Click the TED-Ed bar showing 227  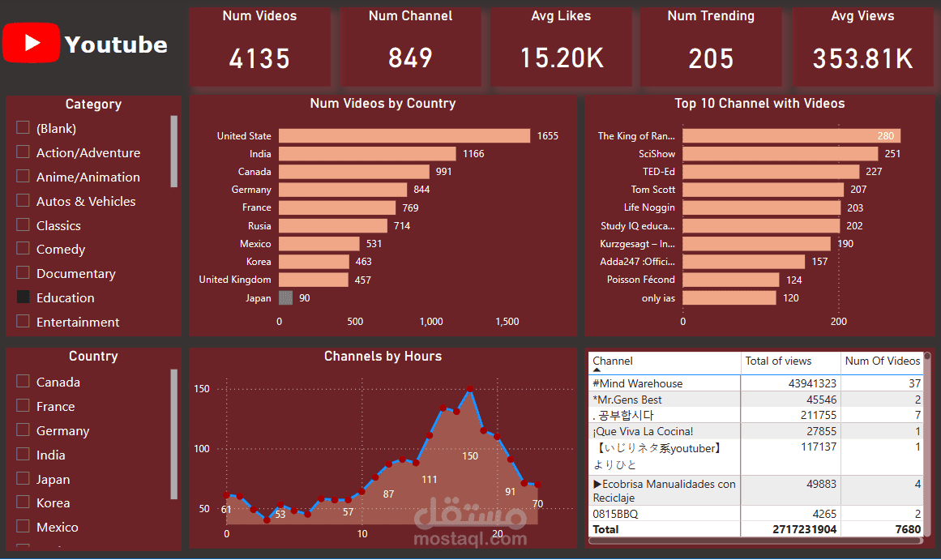[x=771, y=172]
